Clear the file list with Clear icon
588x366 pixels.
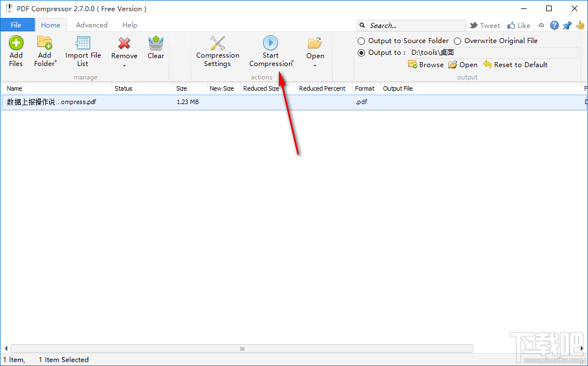coord(155,43)
